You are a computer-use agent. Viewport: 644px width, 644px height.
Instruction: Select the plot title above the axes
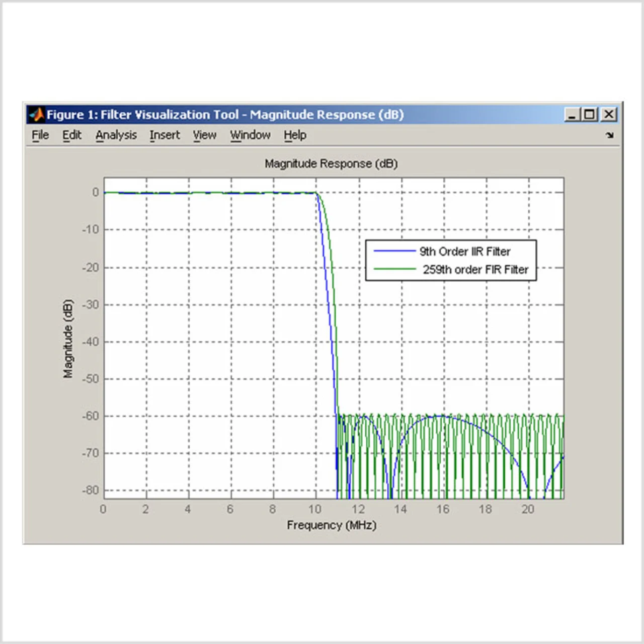coord(331,164)
